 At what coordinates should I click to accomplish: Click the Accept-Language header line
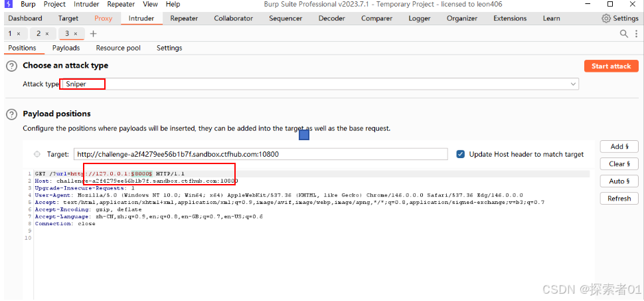[x=149, y=217]
